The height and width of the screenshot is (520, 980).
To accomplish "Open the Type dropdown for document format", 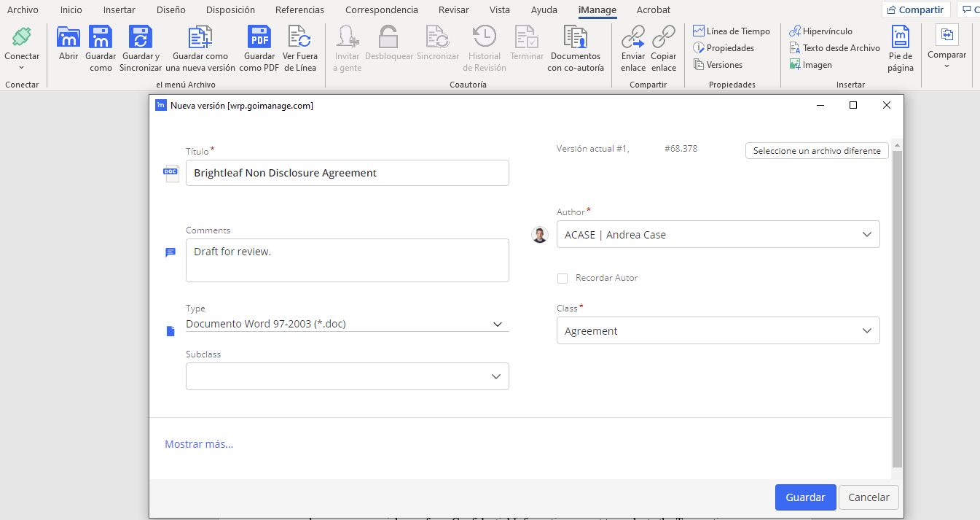I will tap(497, 325).
